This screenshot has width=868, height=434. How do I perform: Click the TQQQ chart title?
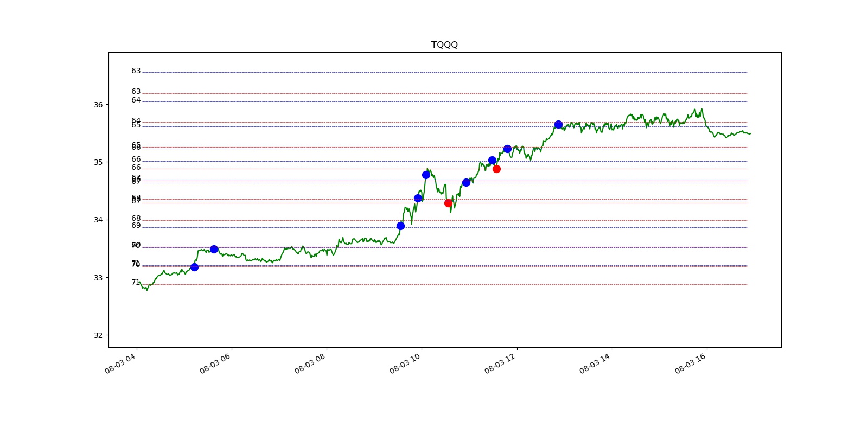(444, 44)
